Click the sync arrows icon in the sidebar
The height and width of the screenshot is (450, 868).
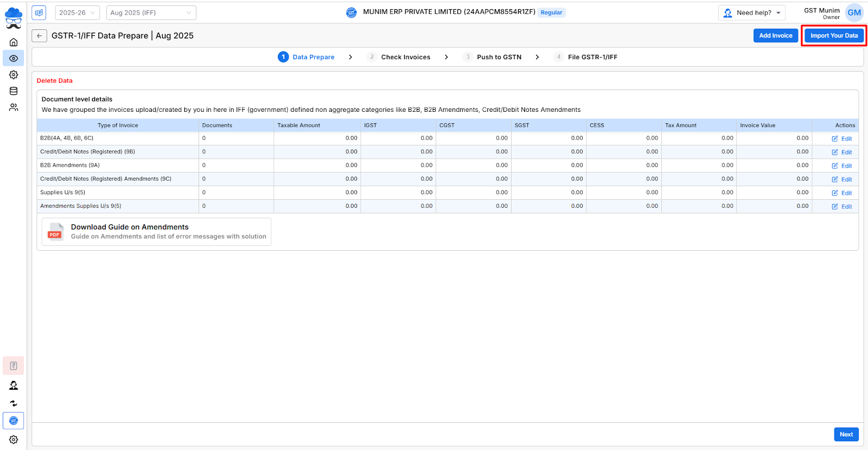click(14, 403)
